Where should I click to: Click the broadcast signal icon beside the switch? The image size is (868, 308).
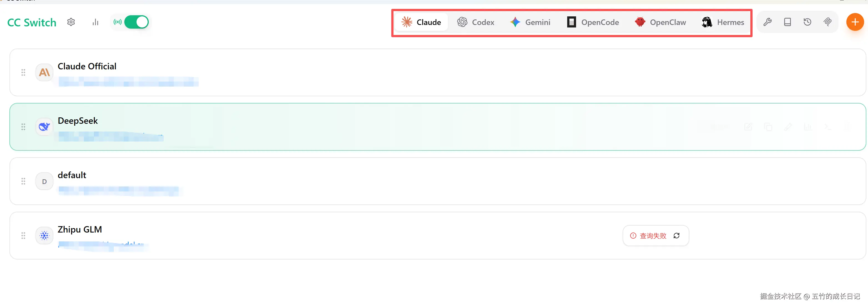[x=118, y=22]
